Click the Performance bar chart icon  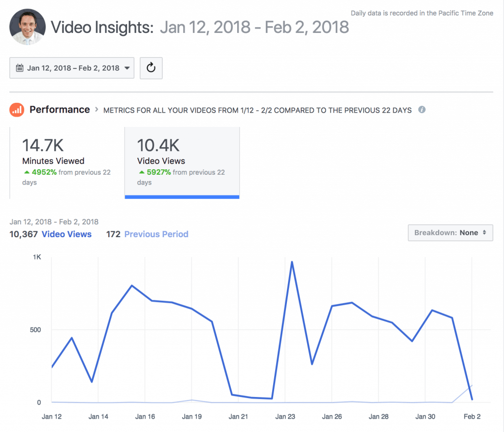17,110
